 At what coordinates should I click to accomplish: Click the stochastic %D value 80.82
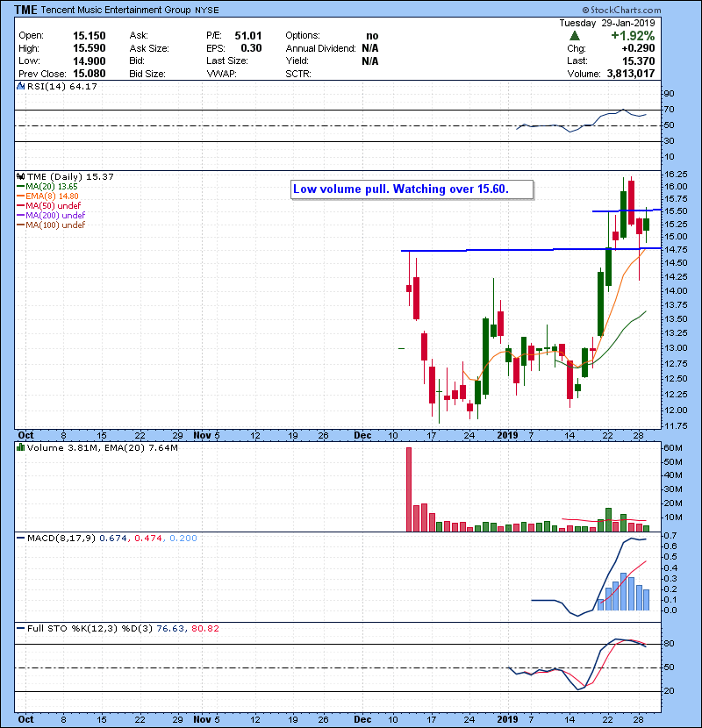(x=204, y=628)
